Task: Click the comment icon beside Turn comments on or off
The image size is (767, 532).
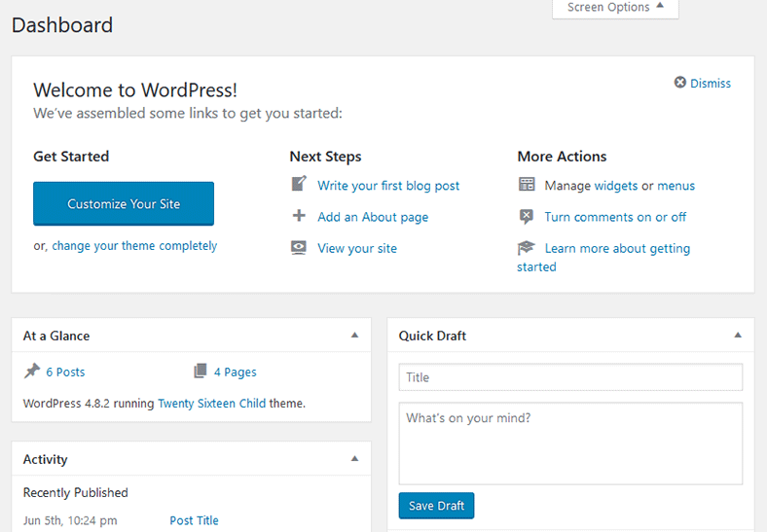Action: pyautogui.click(x=527, y=217)
